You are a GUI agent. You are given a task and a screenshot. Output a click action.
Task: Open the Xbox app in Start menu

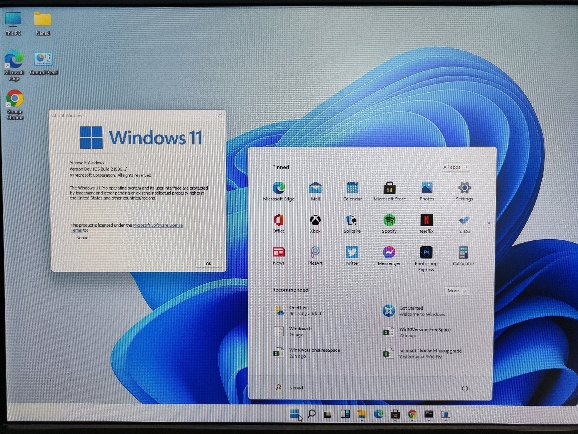pos(315,223)
